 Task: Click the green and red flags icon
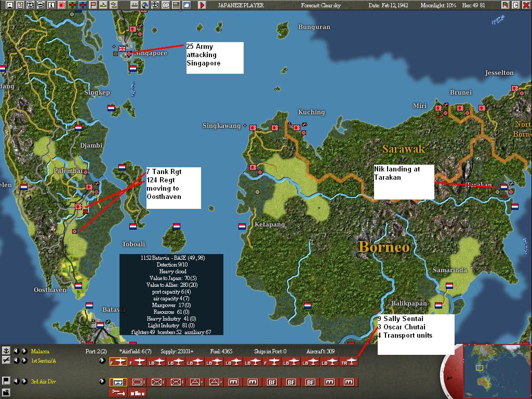pos(505,5)
